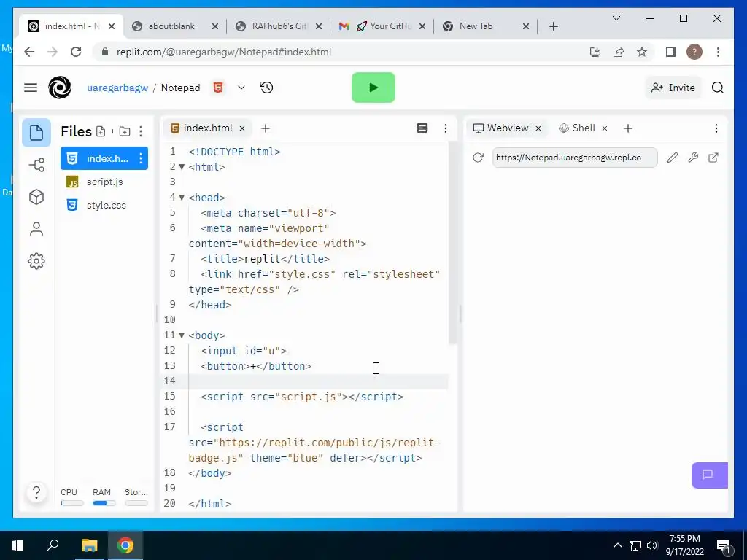Viewport: 747px width, 560px height.
Task: Open the repl name dropdown chevron
Action: click(x=241, y=87)
